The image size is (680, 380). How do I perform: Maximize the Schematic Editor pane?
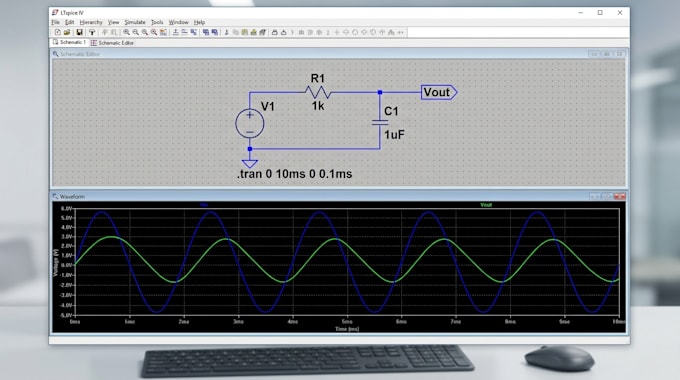(607, 54)
